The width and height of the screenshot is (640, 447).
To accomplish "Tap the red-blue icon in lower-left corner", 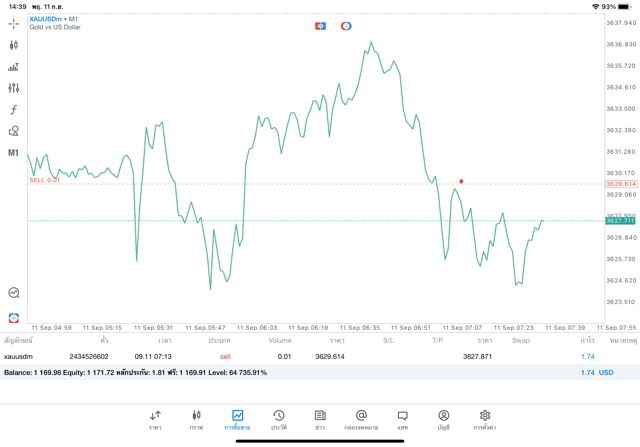I will 14,317.
